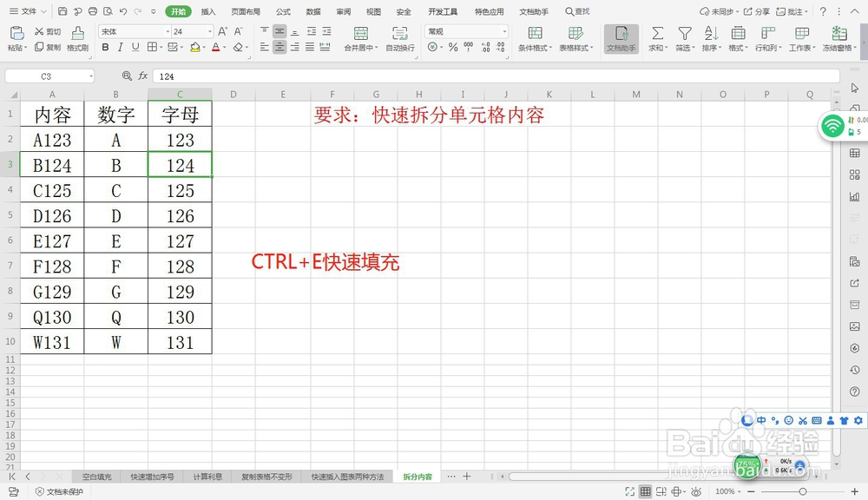Click 文档未保护 in status bar
Screen dimensions: 868x500
(x=59, y=491)
